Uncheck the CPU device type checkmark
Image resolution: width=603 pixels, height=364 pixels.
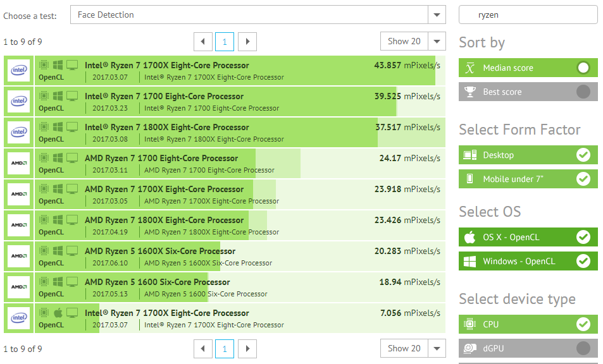[x=583, y=324]
